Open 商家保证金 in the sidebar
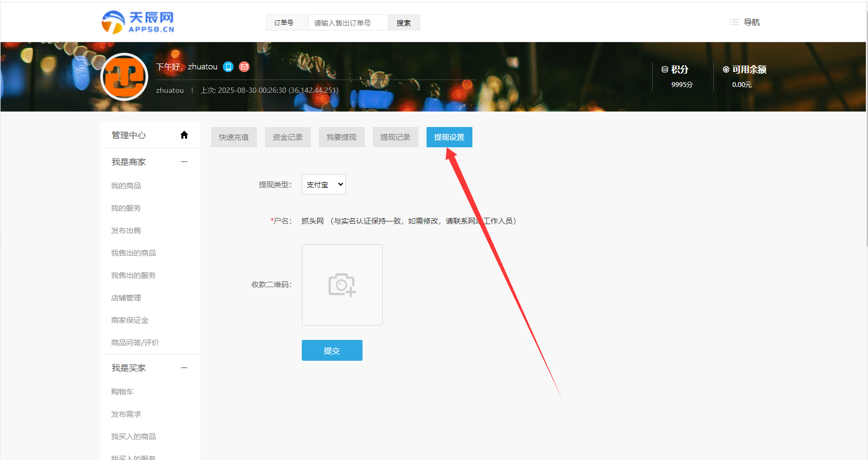This screenshot has height=460, width=868. pos(130,320)
